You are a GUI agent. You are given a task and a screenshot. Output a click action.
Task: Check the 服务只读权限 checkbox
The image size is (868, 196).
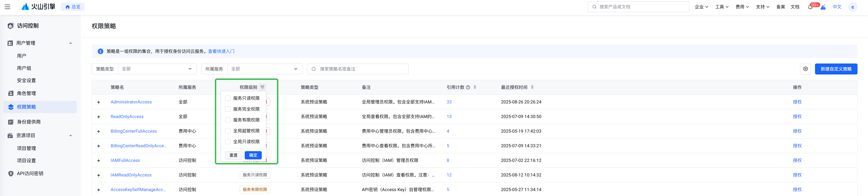pos(228,98)
